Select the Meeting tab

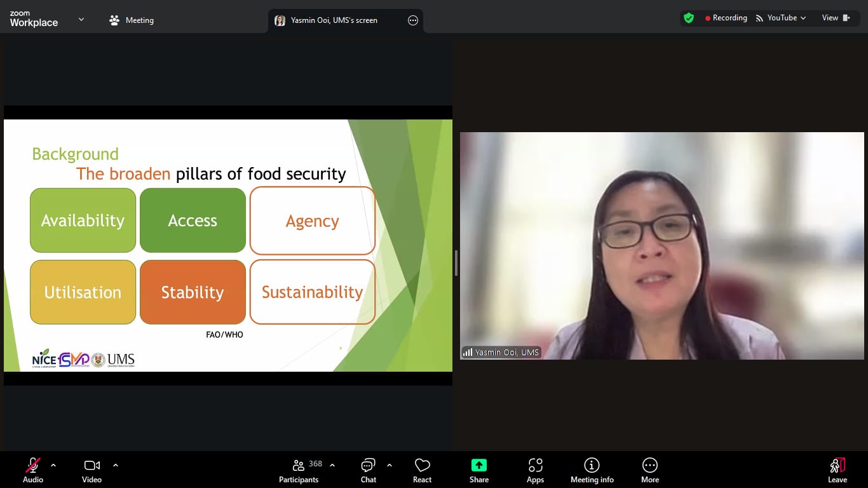(132, 20)
